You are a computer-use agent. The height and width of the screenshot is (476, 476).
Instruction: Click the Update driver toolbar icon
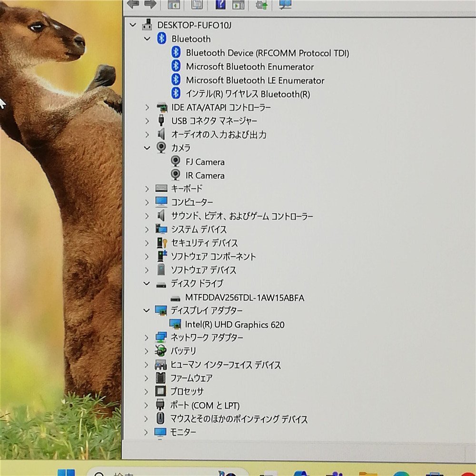(261, 4)
